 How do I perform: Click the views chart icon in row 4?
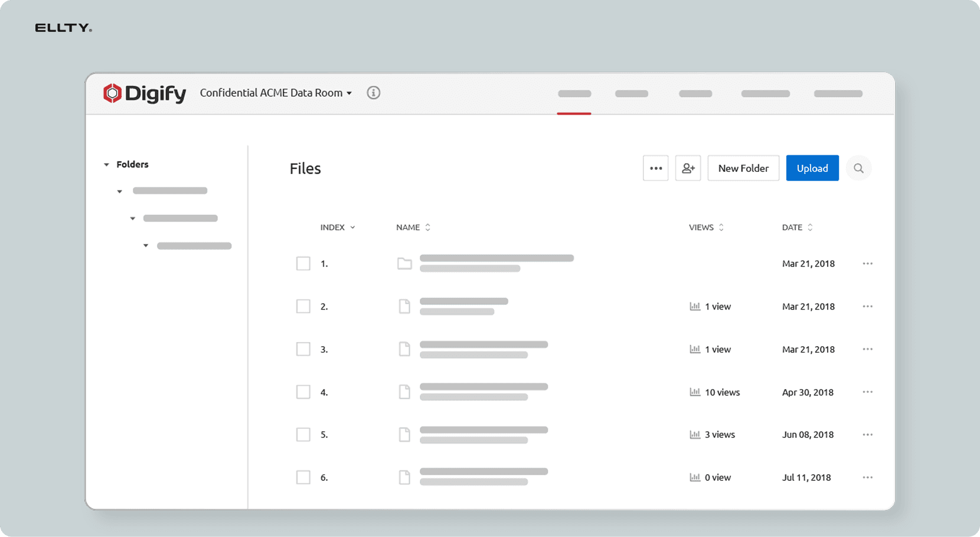coord(695,392)
